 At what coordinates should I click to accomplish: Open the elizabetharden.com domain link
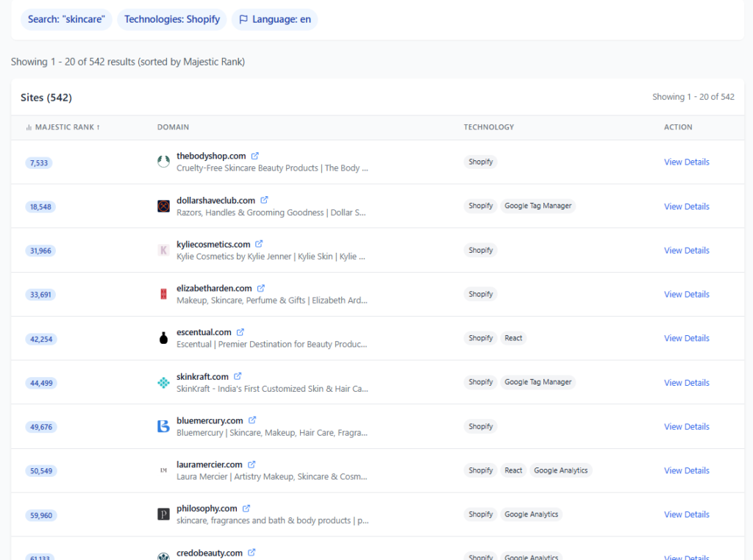pyautogui.click(x=214, y=288)
